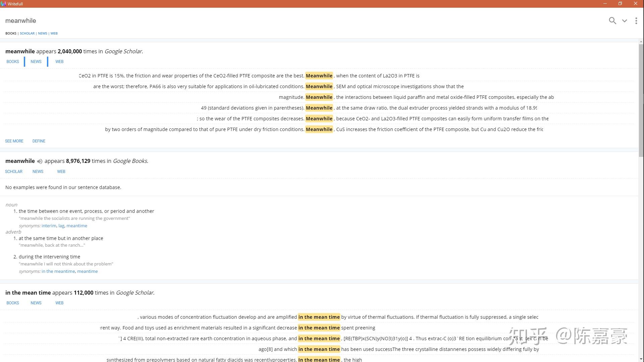Click the vertical scrollbar thumb
This screenshot has width=644, height=362.
click(641, 101)
